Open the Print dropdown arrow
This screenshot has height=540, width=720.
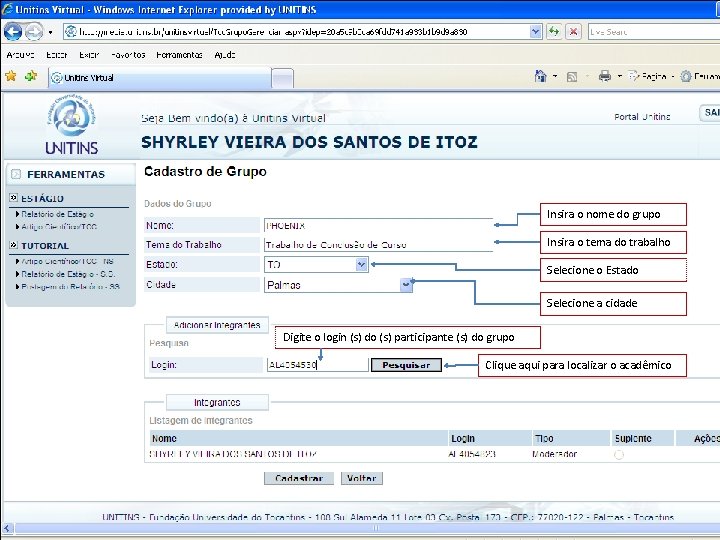(619, 76)
